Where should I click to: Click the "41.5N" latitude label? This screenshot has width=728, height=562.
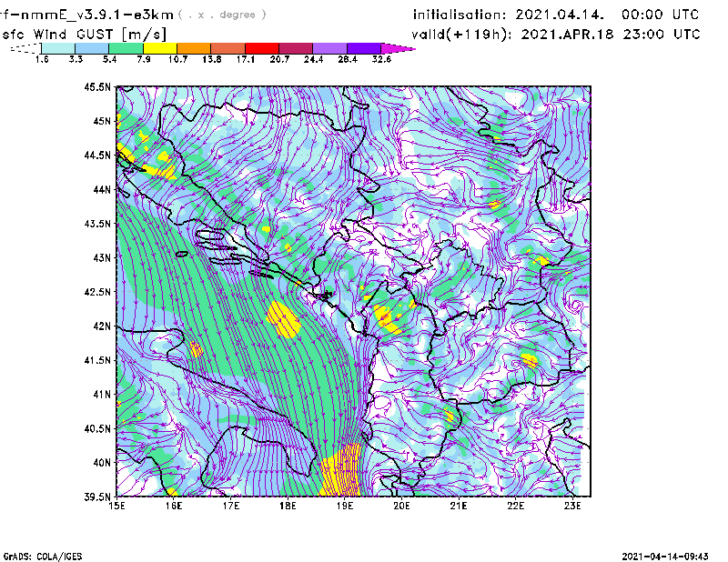tap(97, 360)
